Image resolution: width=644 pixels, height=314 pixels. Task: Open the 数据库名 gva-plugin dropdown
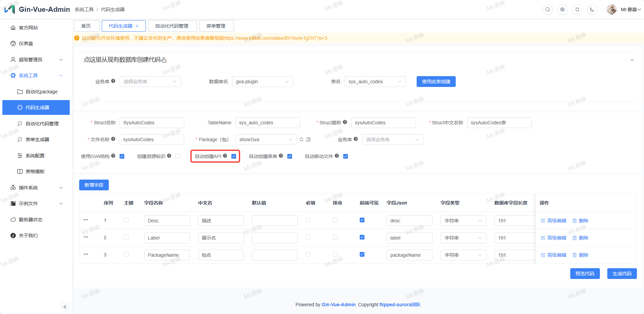coord(262,82)
